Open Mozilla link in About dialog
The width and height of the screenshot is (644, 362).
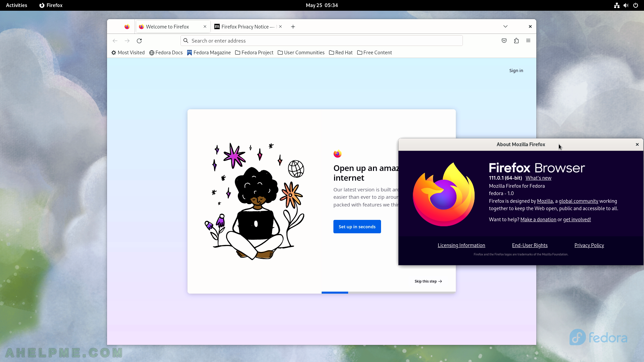[x=545, y=201]
